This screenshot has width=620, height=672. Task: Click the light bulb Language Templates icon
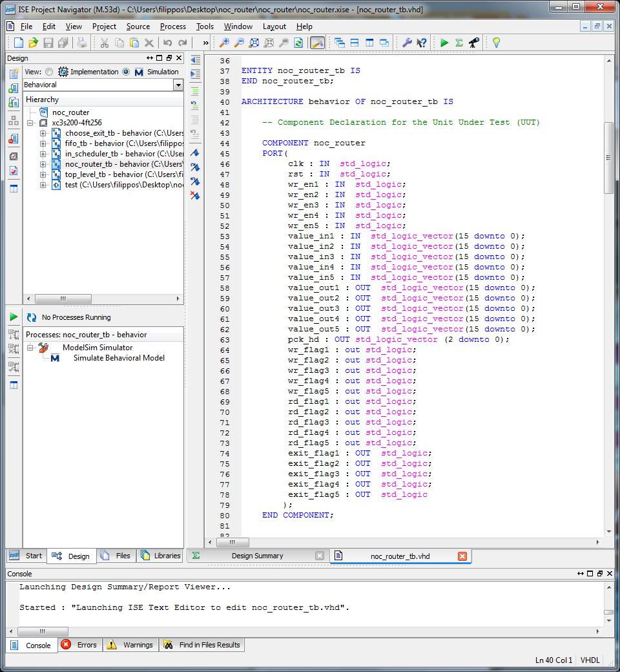pyautogui.click(x=496, y=43)
